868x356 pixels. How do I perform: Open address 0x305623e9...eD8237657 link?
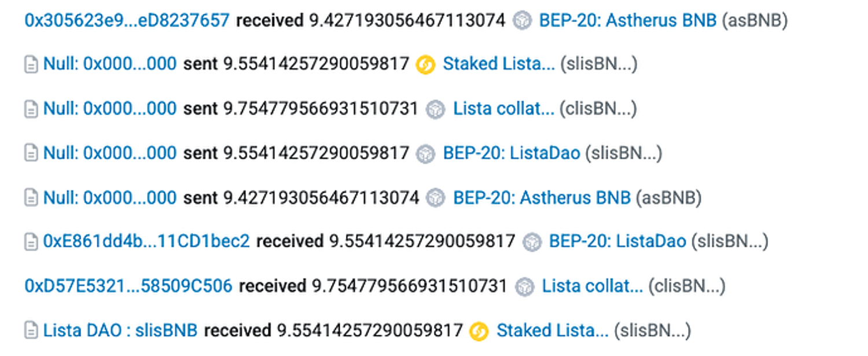point(127,21)
